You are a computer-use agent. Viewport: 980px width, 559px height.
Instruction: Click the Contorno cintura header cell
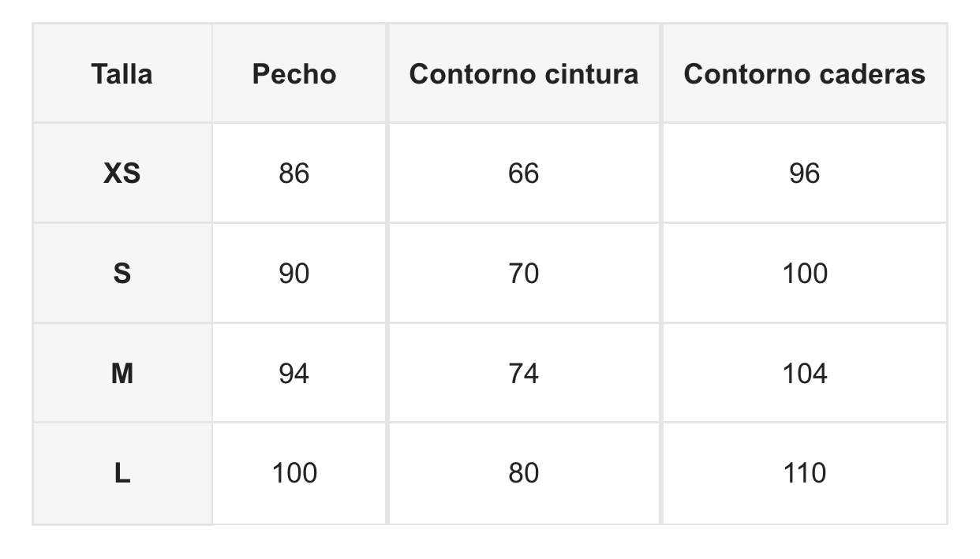(524, 74)
